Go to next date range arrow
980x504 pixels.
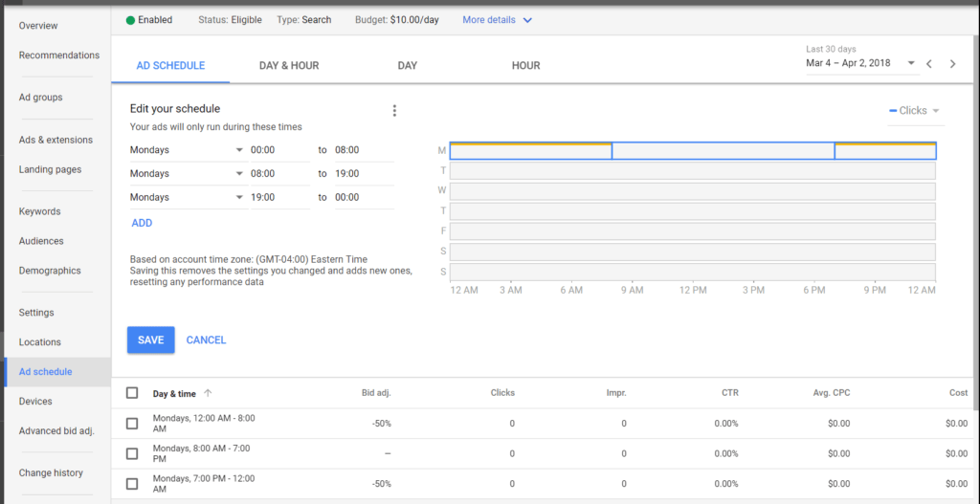[952, 64]
